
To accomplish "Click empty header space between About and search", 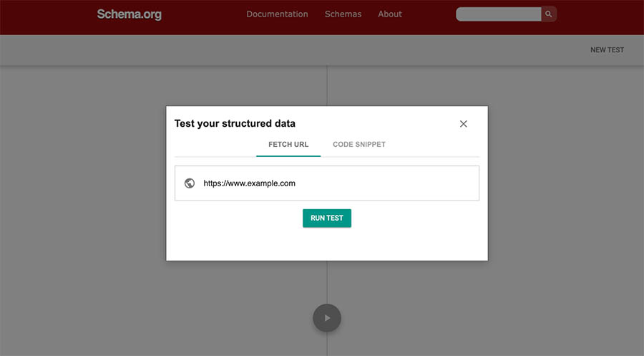I will tap(429, 14).
